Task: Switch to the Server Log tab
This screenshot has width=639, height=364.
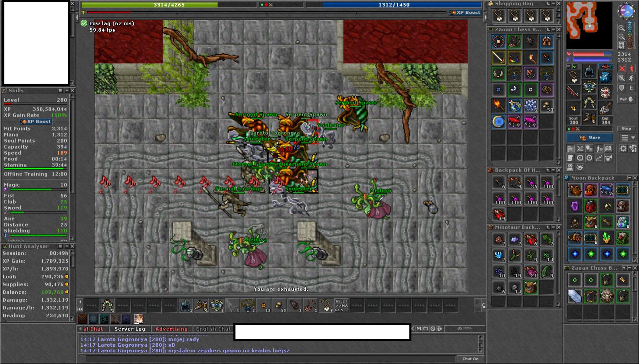Action: (130, 329)
